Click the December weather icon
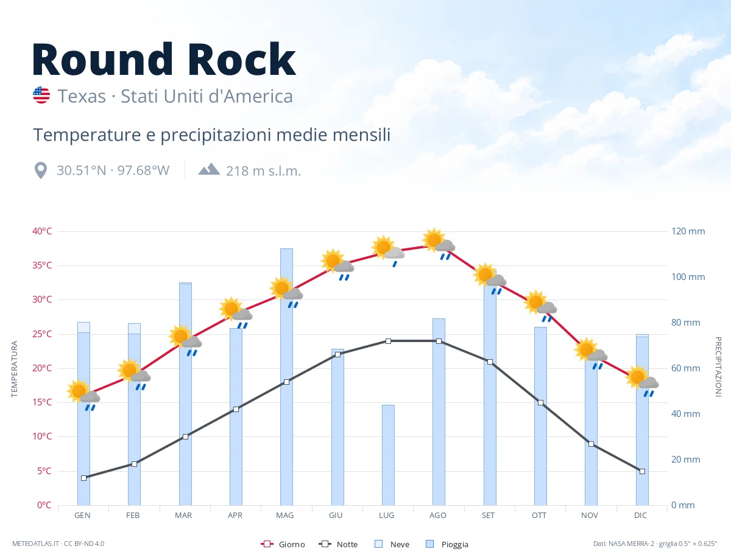This screenshot has width=731, height=560. click(642, 381)
